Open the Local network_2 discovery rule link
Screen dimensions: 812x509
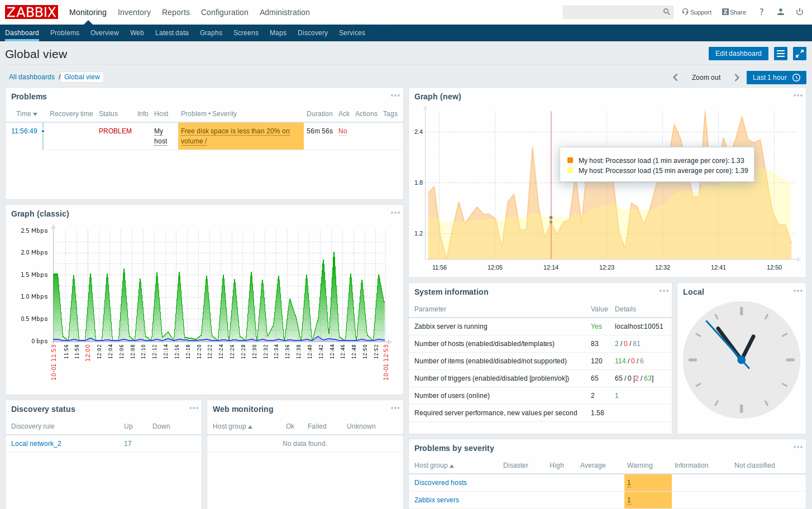(x=36, y=443)
